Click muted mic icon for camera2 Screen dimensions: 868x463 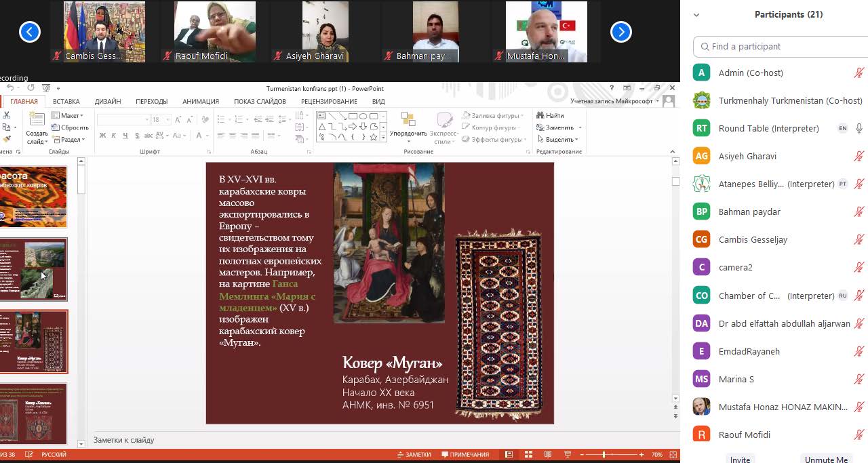[x=859, y=267]
